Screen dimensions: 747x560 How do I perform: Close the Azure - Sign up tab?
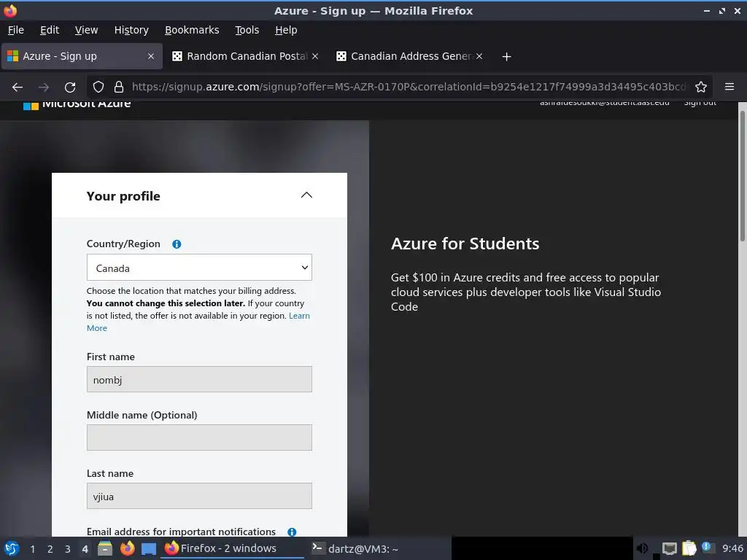tap(150, 56)
